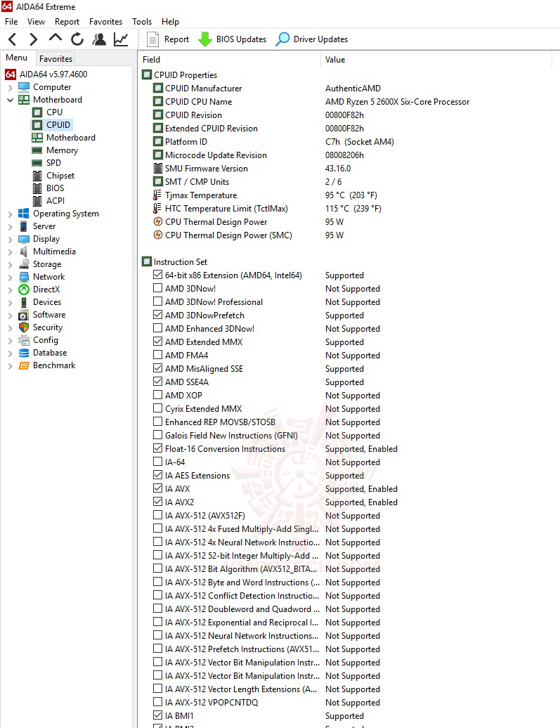The width and height of the screenshot is (560, 728).
Task: Open the Report menu
Action: [x=67, y=21]
